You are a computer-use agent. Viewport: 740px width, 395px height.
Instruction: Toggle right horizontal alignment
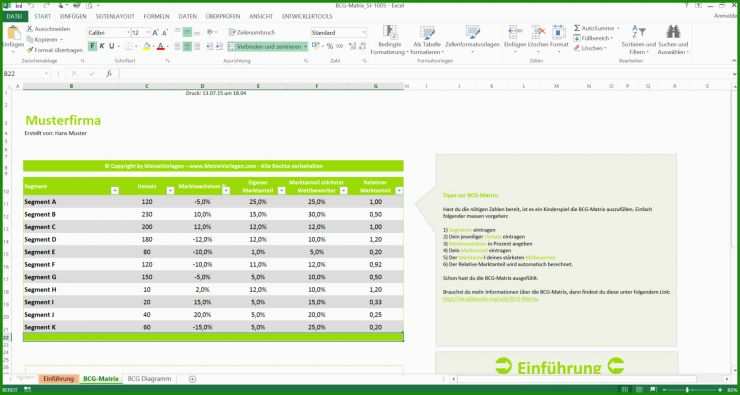pyautogui.click(x=197, y=46)
